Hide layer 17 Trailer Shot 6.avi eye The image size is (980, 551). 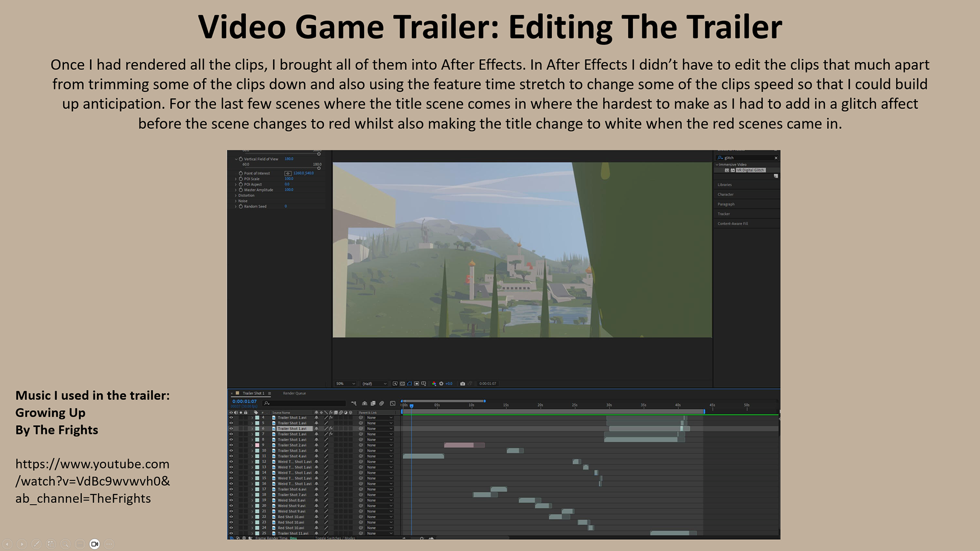pos(231,489)
